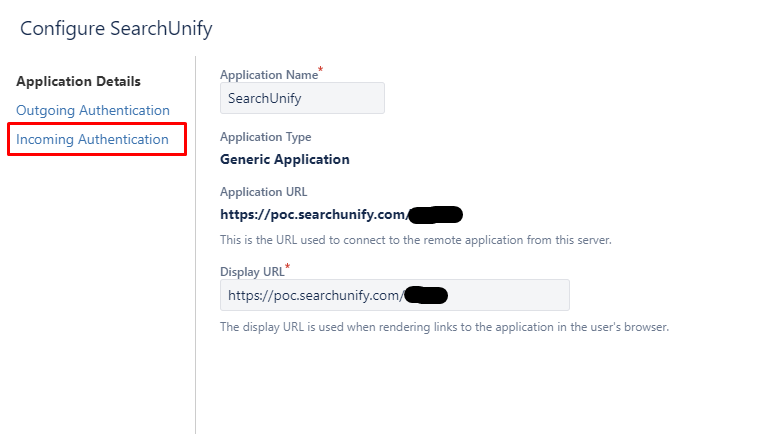The width and height of the screenshot is (777, 434).
Task: Click the Application Name field label
Action: (x=268, y=76)
